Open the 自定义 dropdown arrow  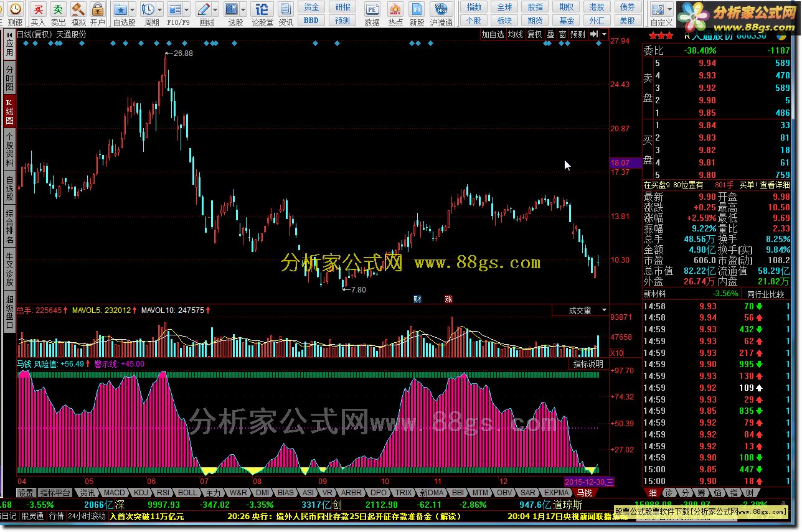pos(669,9)
